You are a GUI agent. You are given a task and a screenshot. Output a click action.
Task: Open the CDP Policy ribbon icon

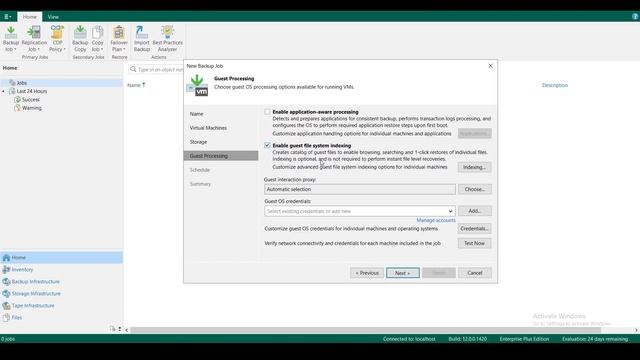coord(57,33)
